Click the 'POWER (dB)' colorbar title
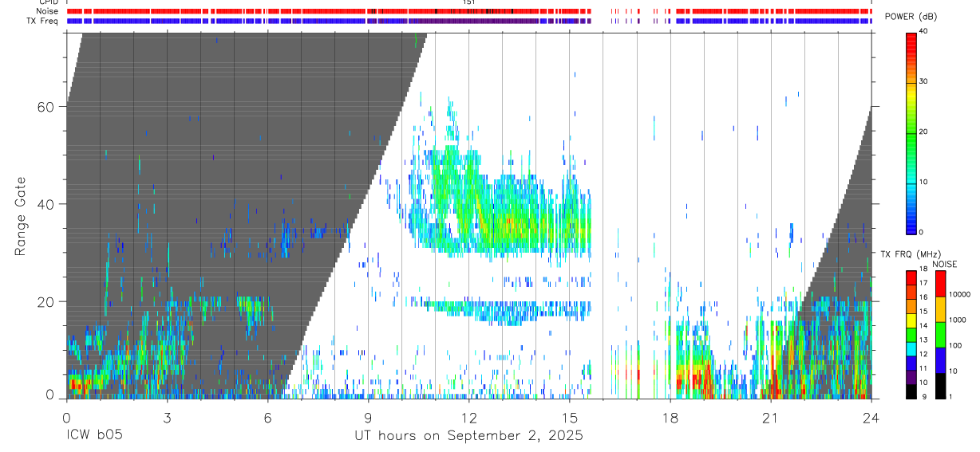 (911, 16)
